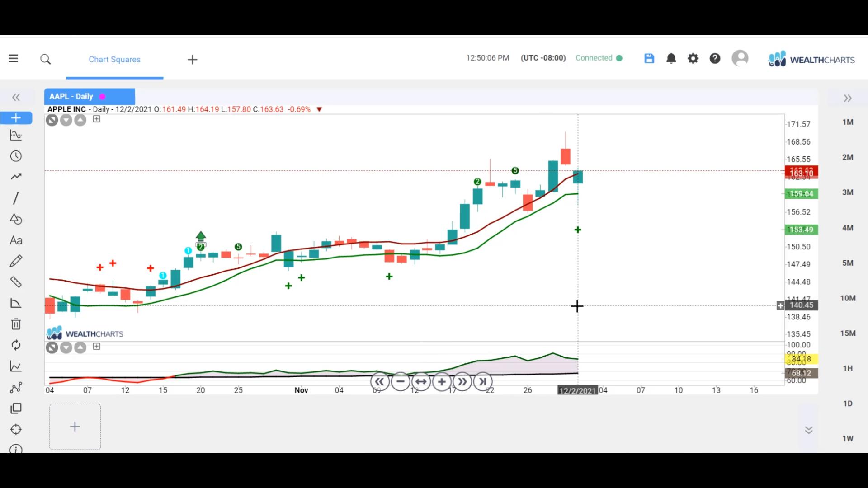Set timeframe to 15M
The height and width of the screenshot is (488, 868).
[x=848, y=333]
